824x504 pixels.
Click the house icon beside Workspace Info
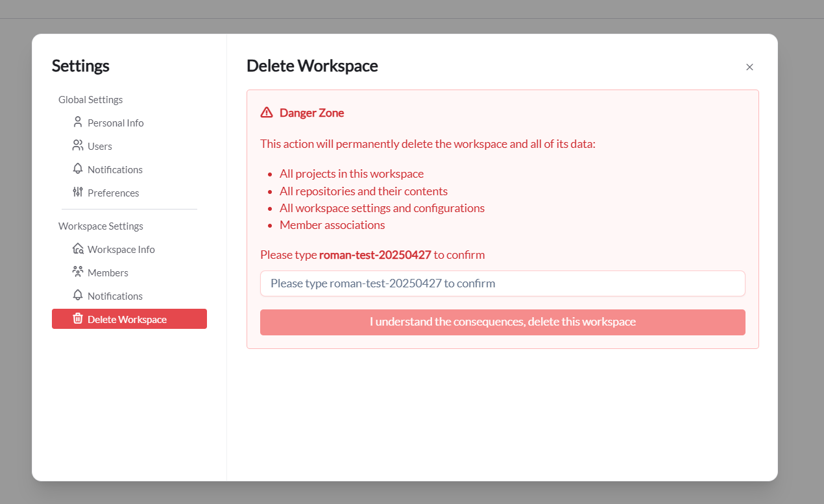coord(77,248)
